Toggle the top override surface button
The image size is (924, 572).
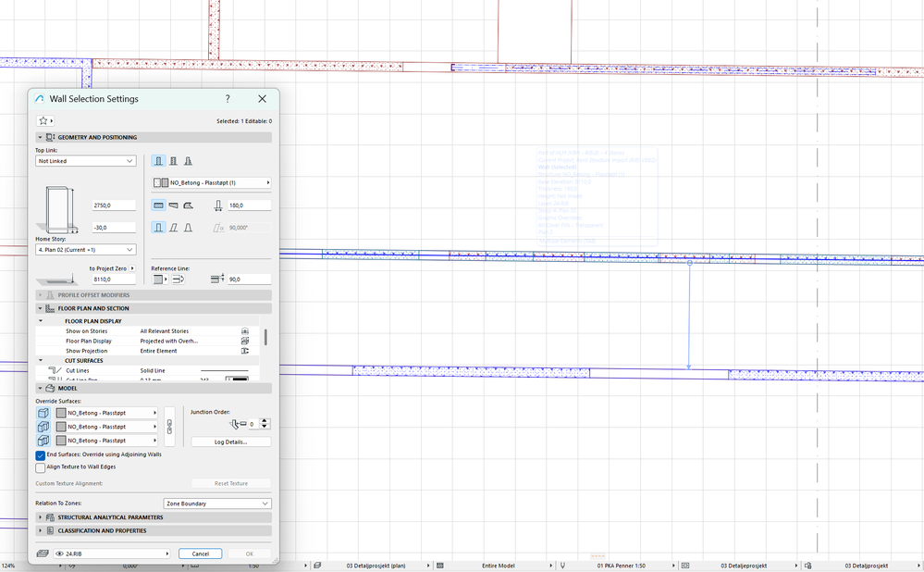click(43, 414)
